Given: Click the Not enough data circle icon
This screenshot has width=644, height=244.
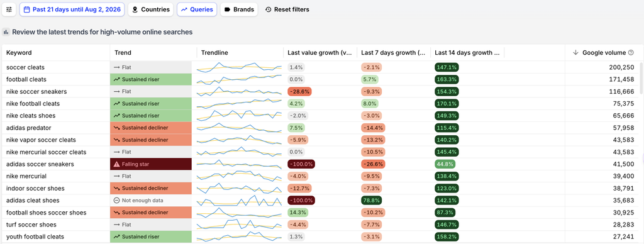Looking at the screenshot, I should click(x=117, y=201).
